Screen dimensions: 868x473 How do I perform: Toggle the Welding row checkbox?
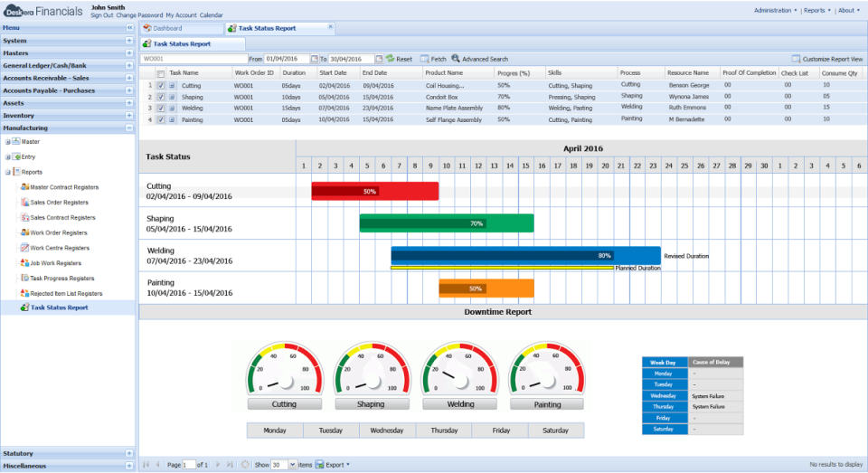pos(161,108)
